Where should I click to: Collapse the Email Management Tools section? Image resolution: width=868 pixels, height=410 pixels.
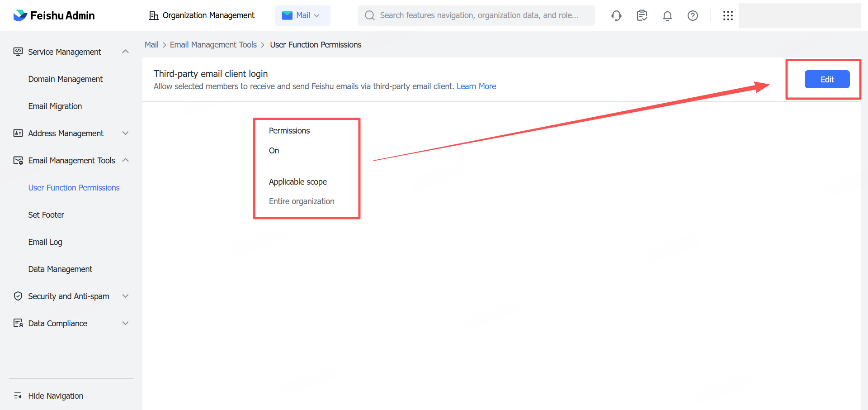tap(126, 160)
